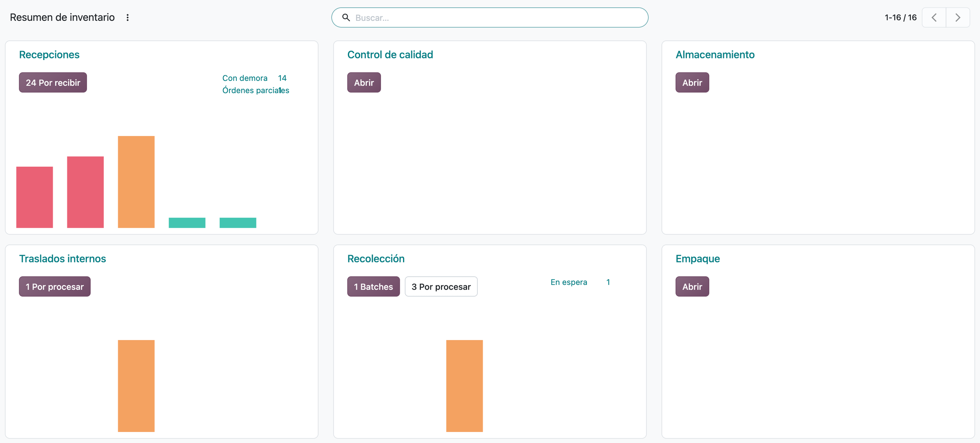Click the Resumen de inventario heading
The width and height of the screenshot is (980, 443).
[x=62, y=18]
